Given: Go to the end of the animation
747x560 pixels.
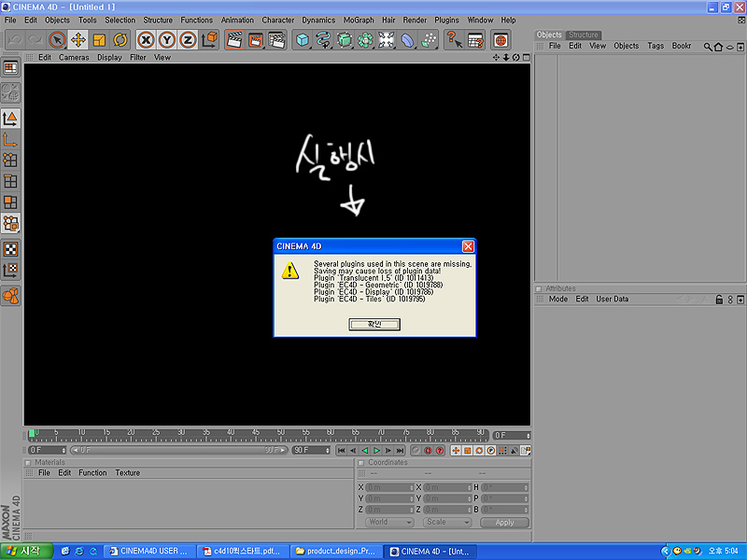Looking at the screenshot, I should coord(401,450).
